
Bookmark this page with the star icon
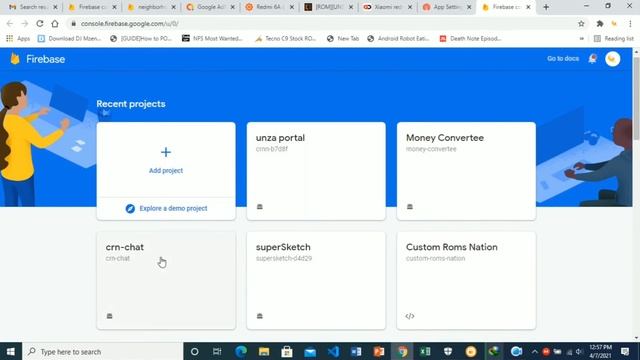[x=581, y=24]
